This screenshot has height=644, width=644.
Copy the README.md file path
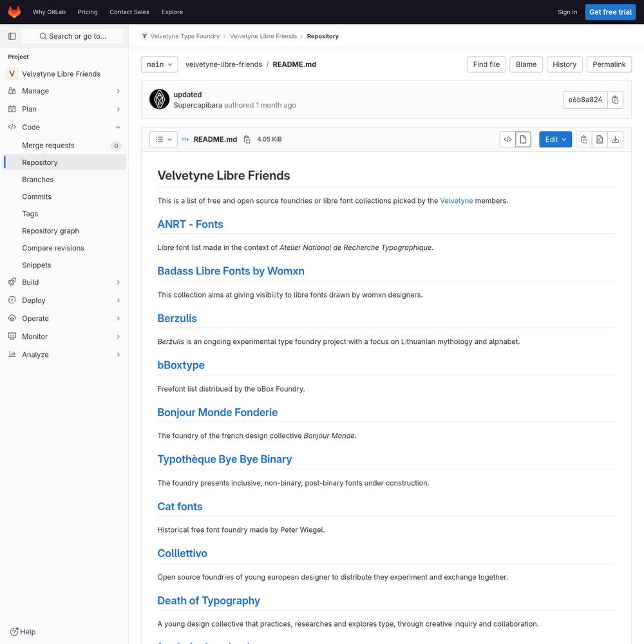(247, 140)
